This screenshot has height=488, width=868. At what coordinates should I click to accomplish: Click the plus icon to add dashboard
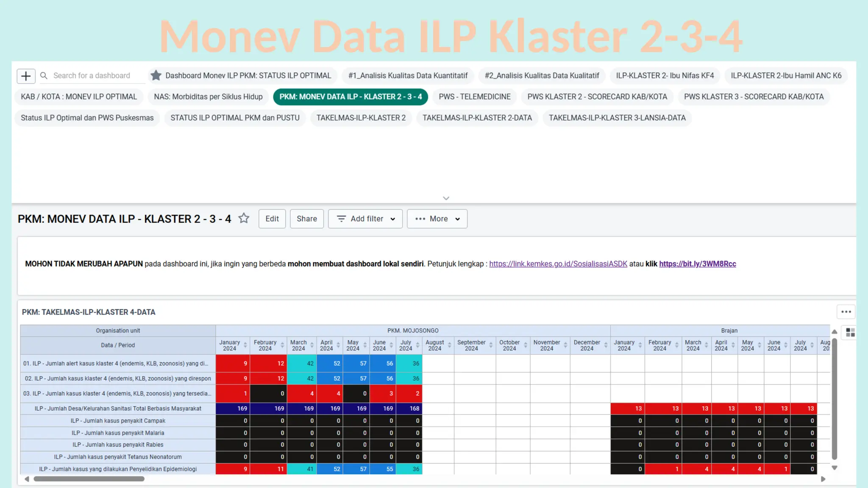pos(26,76)
